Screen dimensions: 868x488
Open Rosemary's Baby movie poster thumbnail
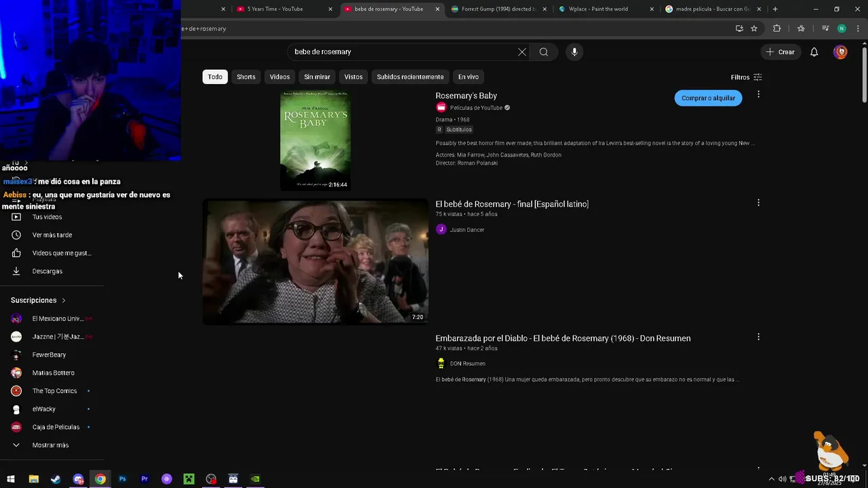315,140
